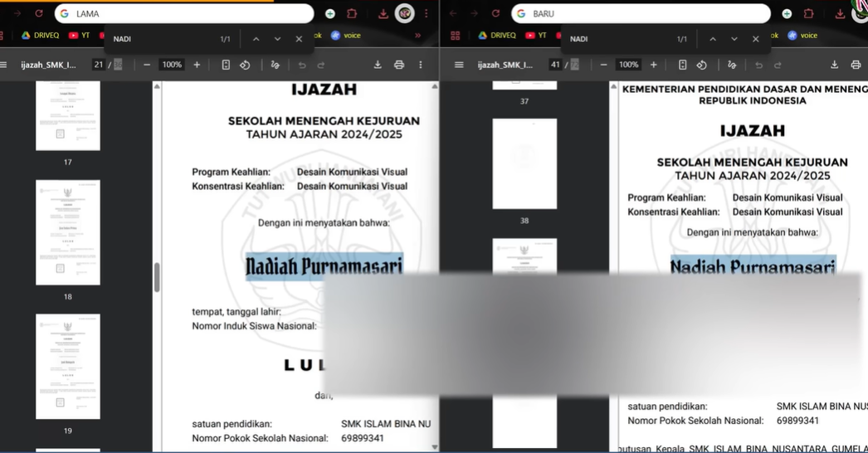Viewport: 868px width, 453px height.
Task: Open the DRIVEQ bookmark in the BARU window
Action: [496, 35]
